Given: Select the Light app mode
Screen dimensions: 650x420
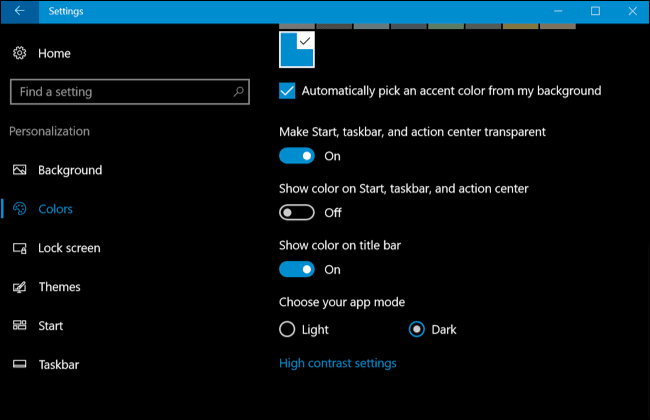Looking at the screenshot, I should 288,329.
